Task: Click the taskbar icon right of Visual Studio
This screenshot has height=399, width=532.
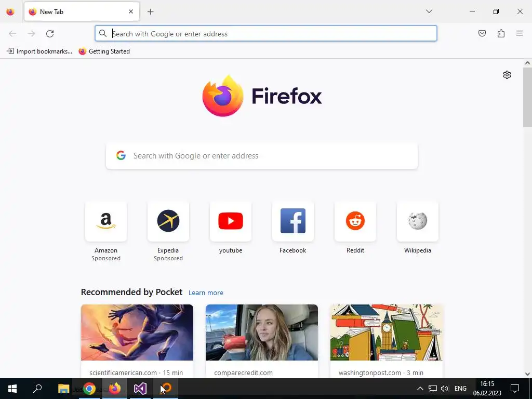Action: click(x=166, y=389)
